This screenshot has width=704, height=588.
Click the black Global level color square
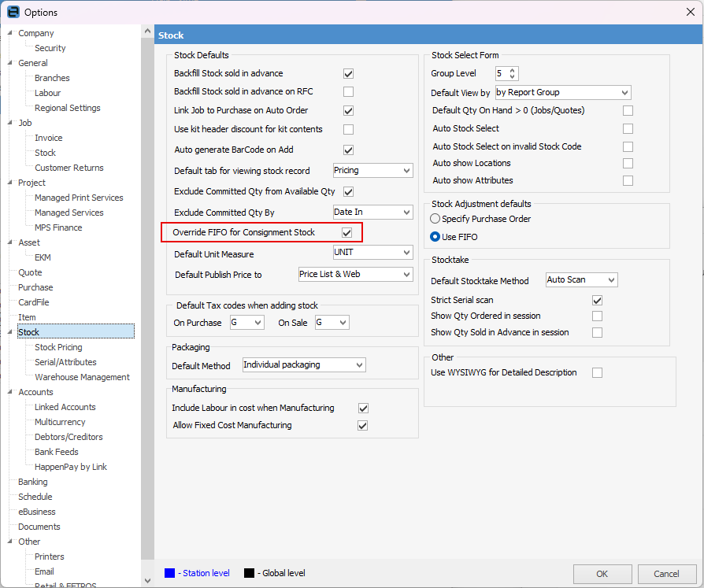coord(249,573)
